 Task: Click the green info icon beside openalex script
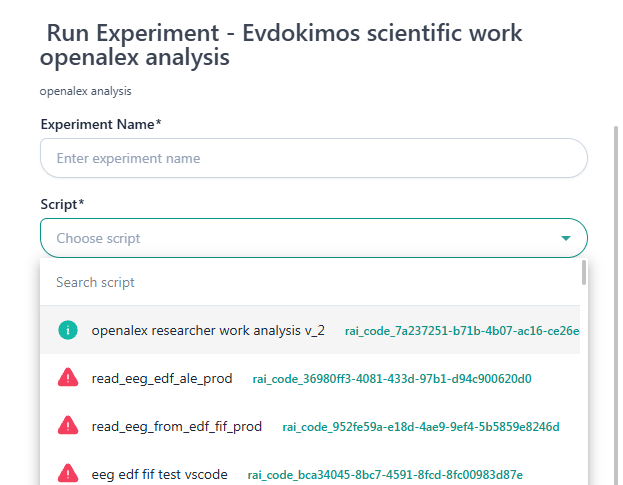pos(68,330)
